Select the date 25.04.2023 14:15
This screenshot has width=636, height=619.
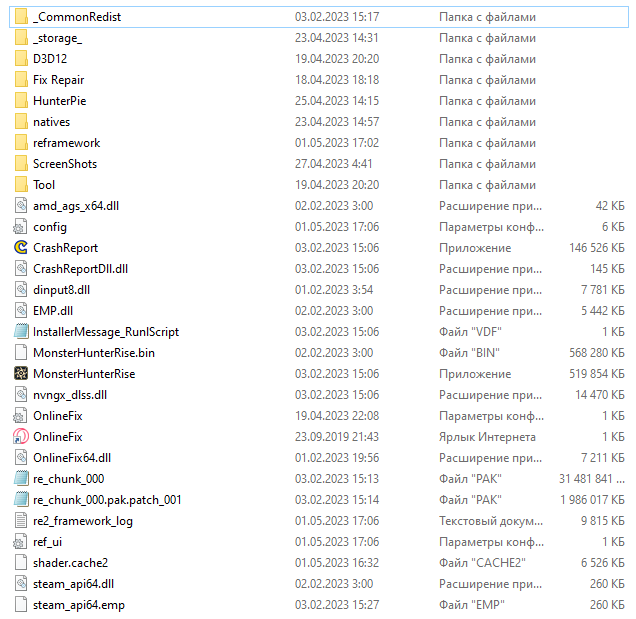click(x=337, y=101)
